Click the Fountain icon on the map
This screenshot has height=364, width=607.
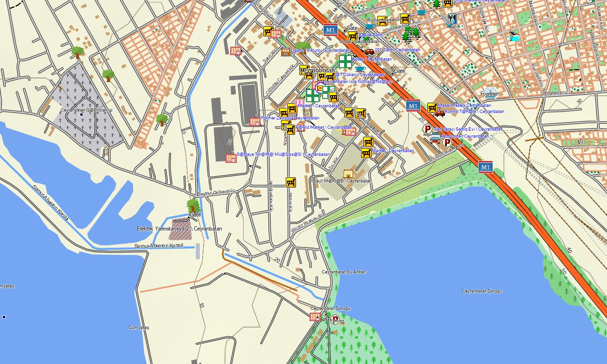[x=489, y=91]
